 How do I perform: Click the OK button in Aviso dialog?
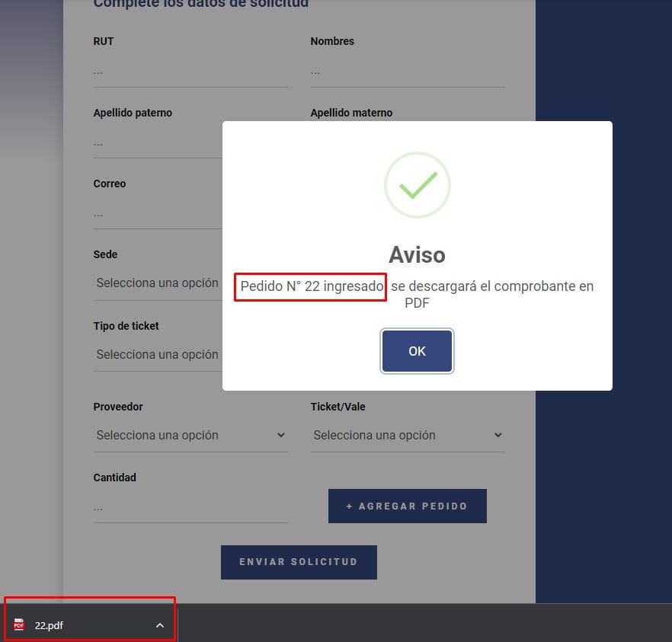pos(417,351)
